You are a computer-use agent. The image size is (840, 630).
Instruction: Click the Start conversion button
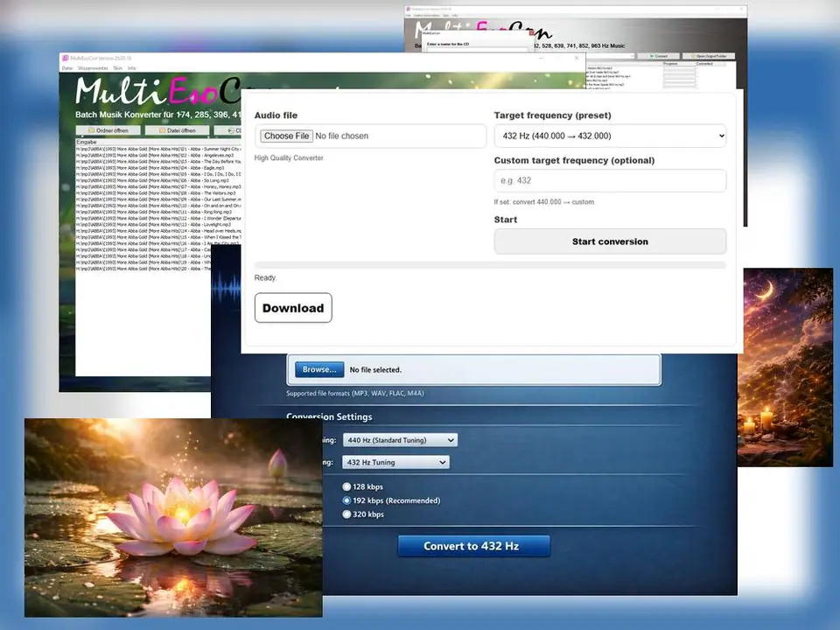(610, 241)
